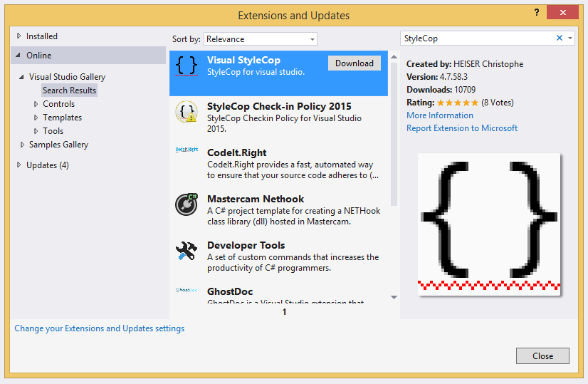588x384 pixels.
Task: Select the Visual Studio Gallery label
Action: tap(67, 77)
